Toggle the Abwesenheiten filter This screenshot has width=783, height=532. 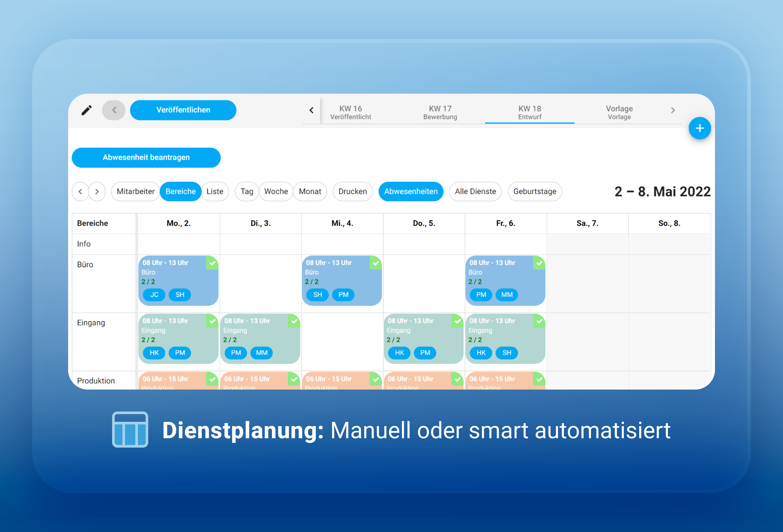[411, 192]
